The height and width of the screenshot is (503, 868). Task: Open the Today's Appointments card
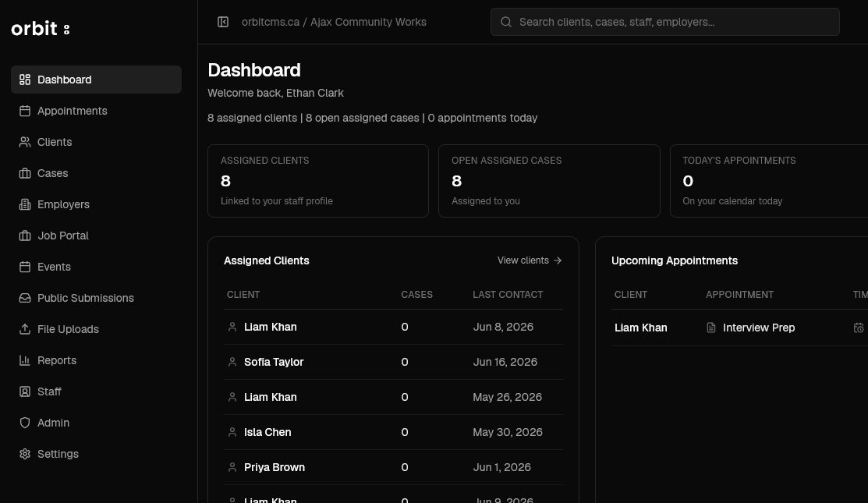click(x=769, y=181)
